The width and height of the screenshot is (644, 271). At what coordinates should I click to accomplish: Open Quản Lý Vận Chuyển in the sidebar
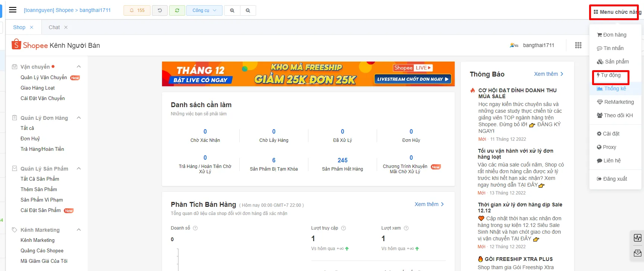44,77
